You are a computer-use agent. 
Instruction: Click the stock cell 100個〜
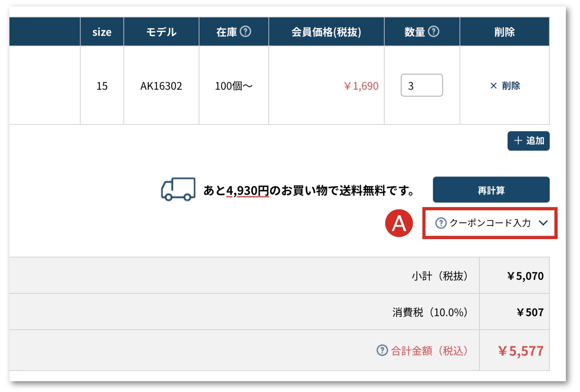coord(234,86)
